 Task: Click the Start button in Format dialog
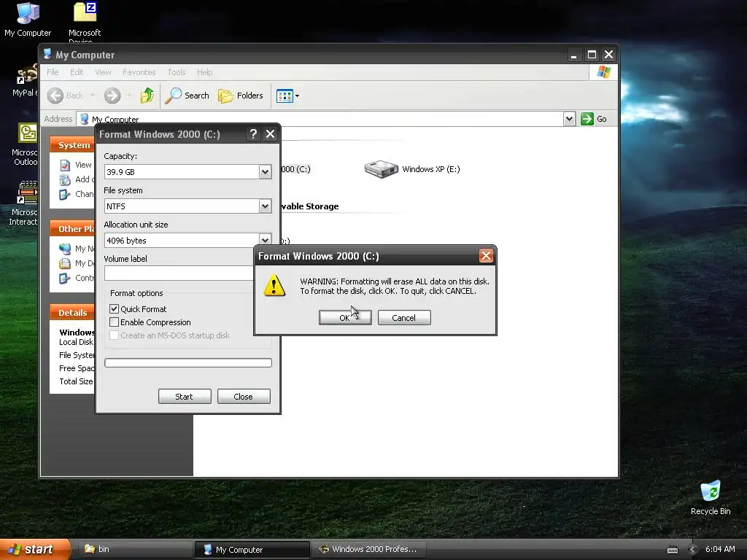tap(185, 396)
